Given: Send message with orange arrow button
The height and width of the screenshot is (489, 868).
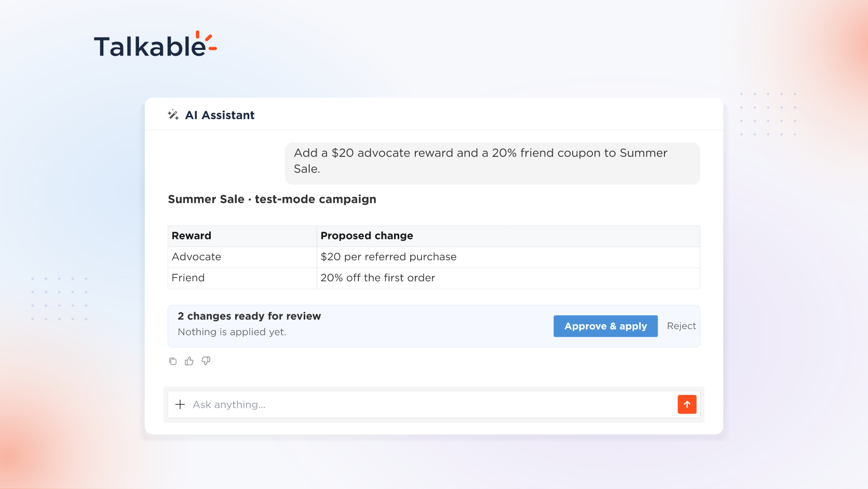Looking at the screenshot, I should (687, 404).
